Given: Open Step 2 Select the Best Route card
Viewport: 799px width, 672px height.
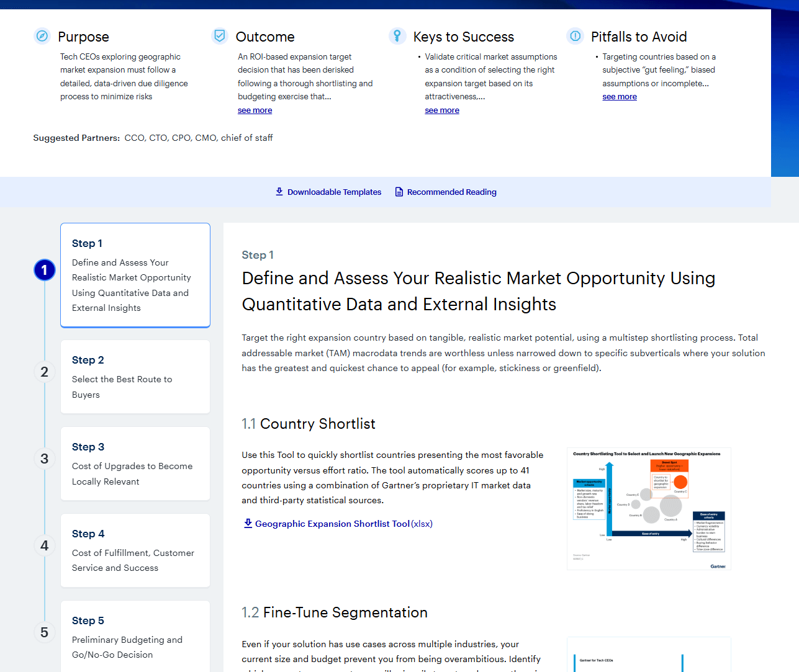Looking at the screenshot, I should (135, 377).
